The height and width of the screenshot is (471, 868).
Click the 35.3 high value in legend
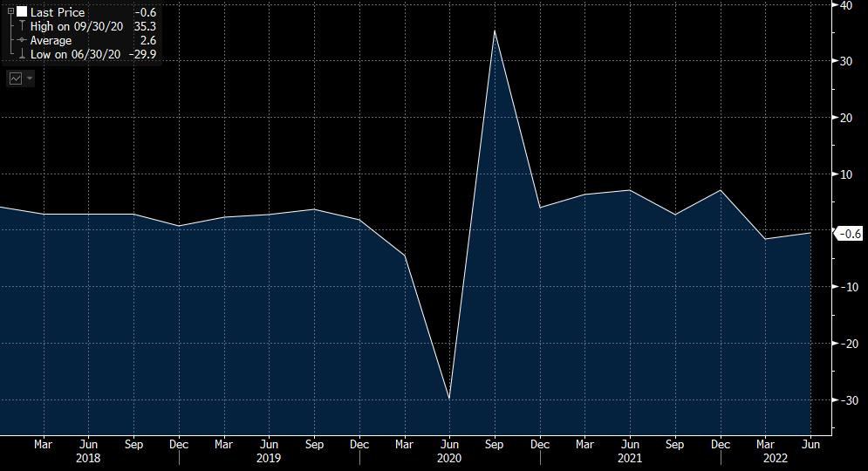(145, 26)
